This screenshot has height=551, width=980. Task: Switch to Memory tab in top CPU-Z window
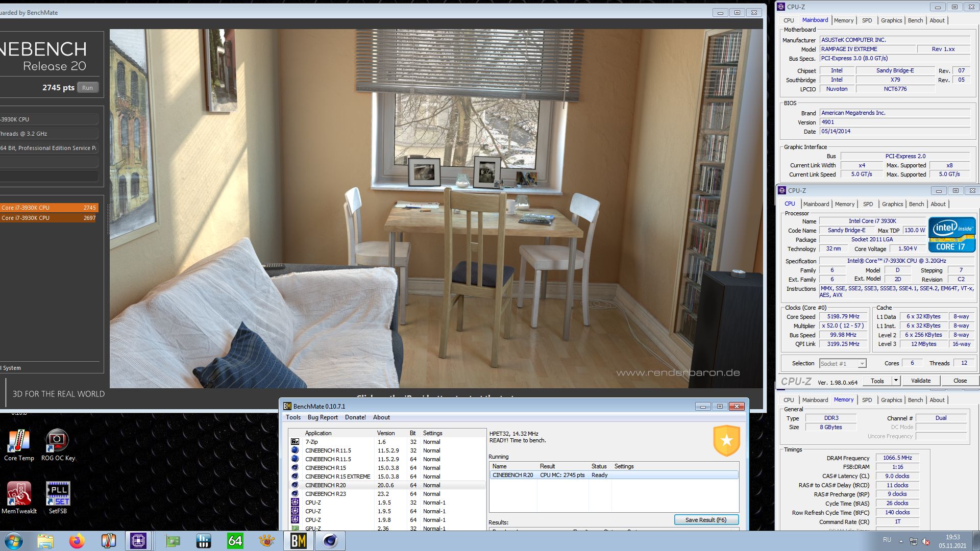(x=843, y=20)
